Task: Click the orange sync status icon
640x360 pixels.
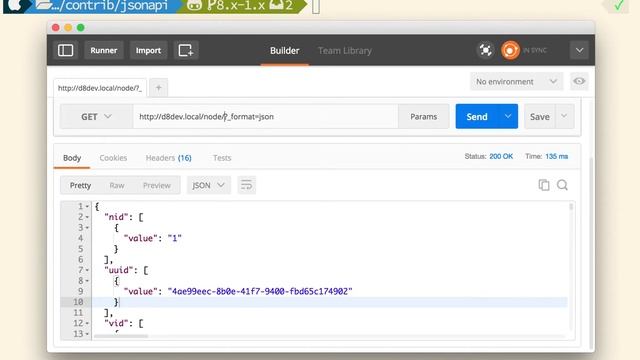Action: pyautogui.click(x=510, y=51)
